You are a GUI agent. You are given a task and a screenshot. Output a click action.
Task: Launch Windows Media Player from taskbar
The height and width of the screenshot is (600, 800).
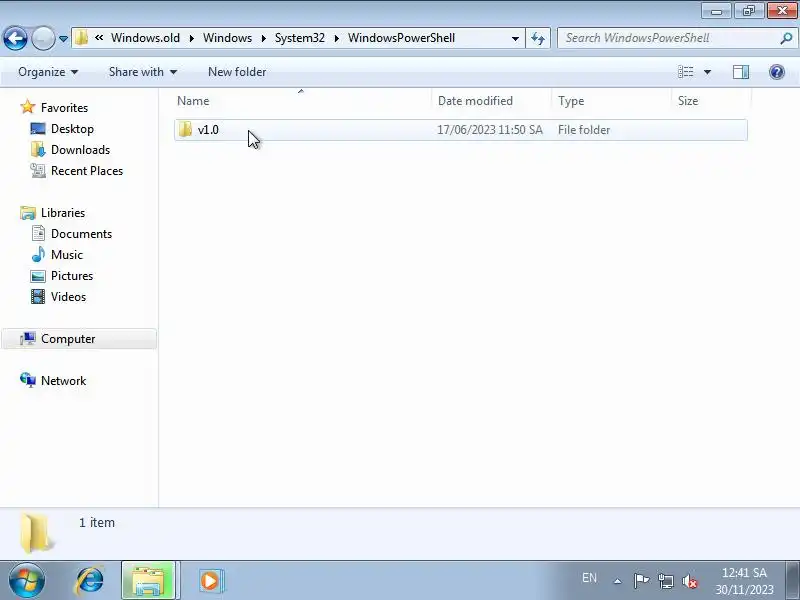pyautogui.click(x=210, y=581)
